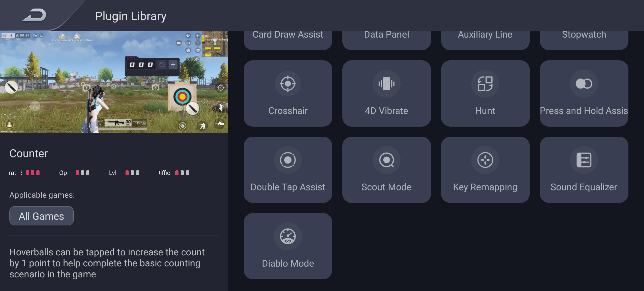This screenshot has height=291, width=644.
Task: Click the 4D Vibrate plugin icon
Action: tap(386, 83)
